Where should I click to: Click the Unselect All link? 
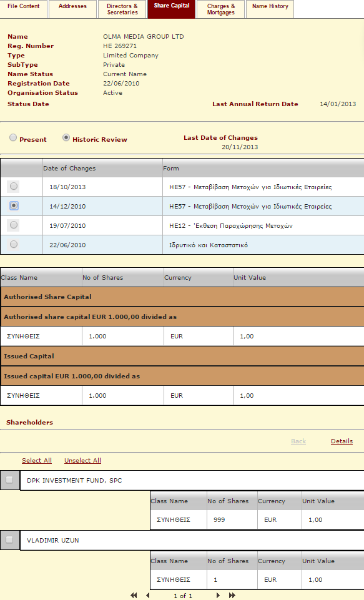point(82,460)
